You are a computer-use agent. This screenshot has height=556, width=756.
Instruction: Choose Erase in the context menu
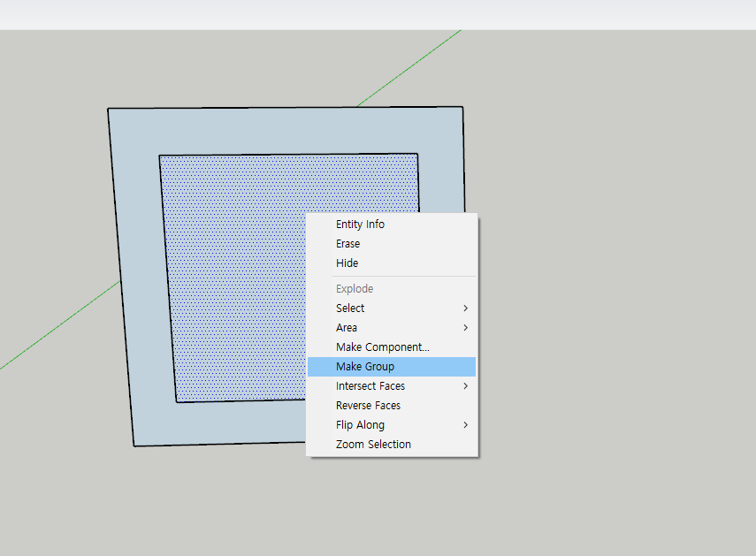(392, 244)
